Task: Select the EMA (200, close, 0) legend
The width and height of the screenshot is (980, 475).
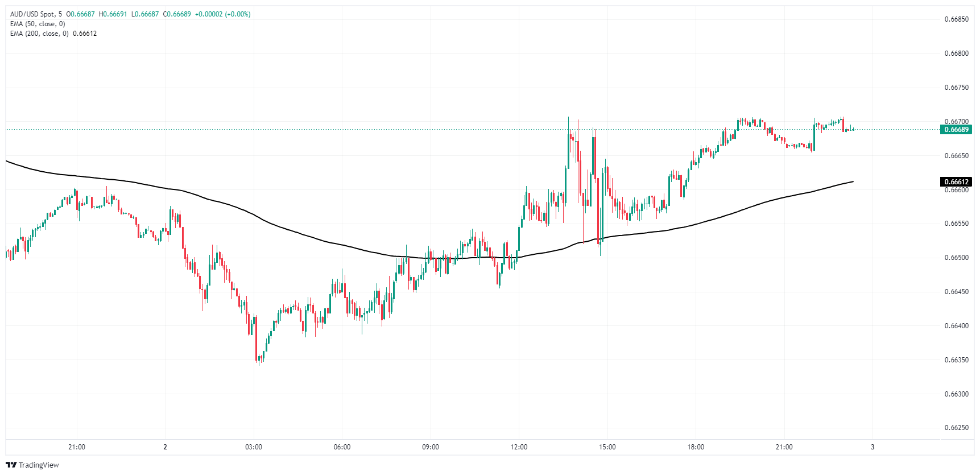Action: [39, 34]
